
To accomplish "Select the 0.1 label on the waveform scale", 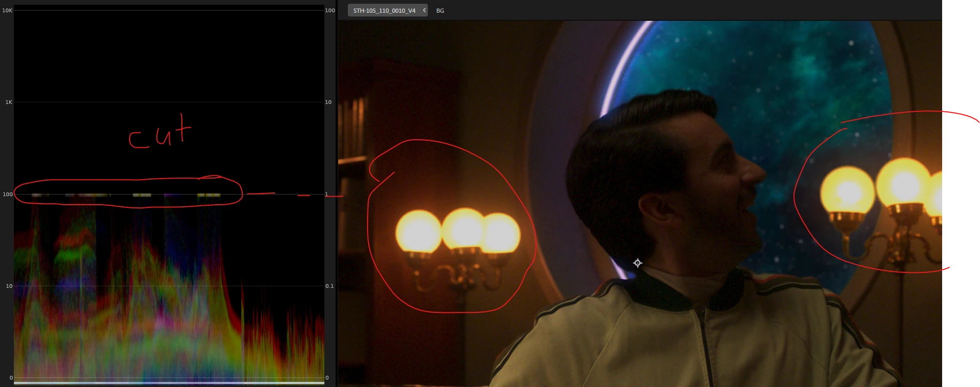I will [x=330, y=286].
